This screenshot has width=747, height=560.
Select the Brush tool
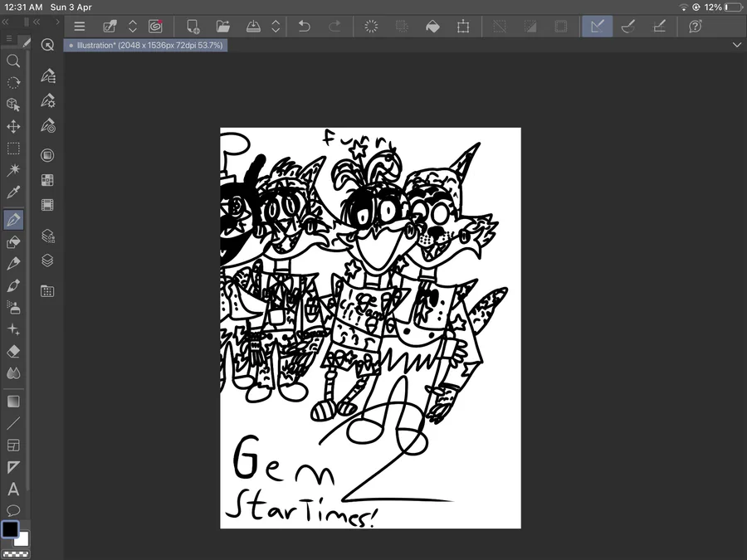[13, 285]
